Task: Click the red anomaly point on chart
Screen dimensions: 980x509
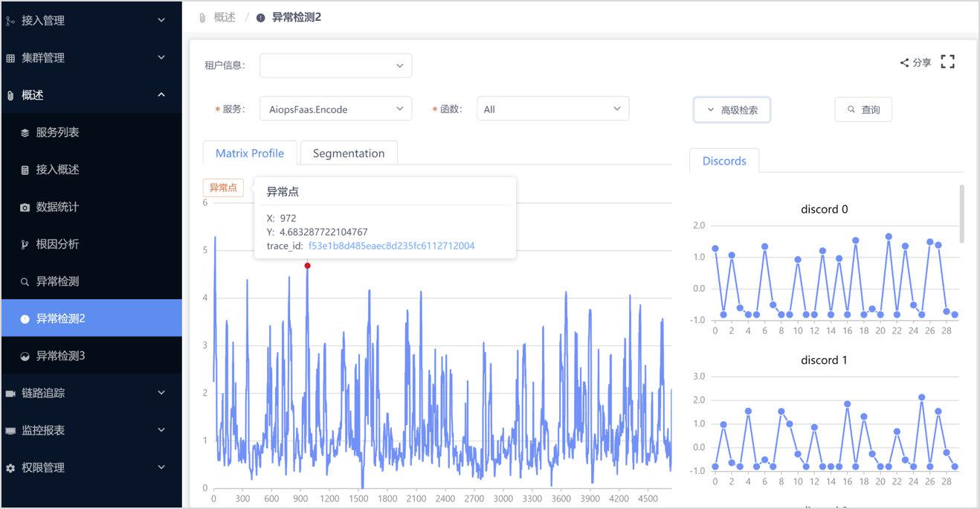Action: (307, 266)
